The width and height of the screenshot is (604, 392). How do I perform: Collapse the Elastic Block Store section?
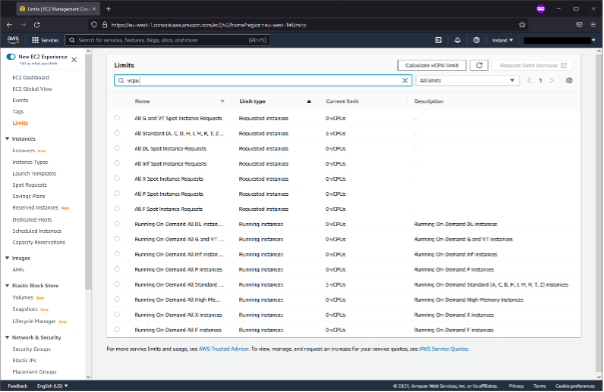(x=7, y=285)
